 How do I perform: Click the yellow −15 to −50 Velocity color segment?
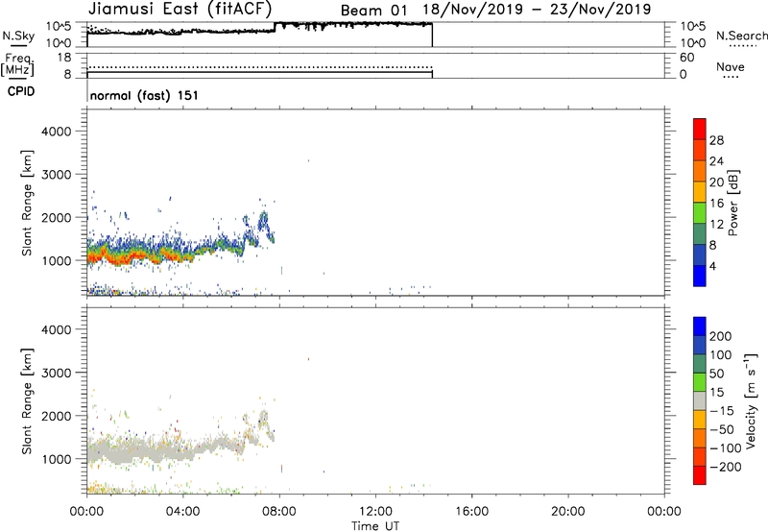tap(700, 420)
